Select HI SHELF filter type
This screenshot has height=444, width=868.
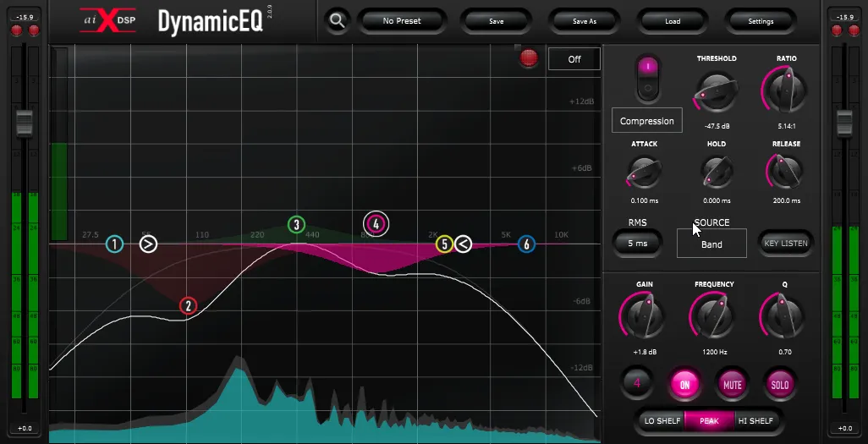point(755,421)
